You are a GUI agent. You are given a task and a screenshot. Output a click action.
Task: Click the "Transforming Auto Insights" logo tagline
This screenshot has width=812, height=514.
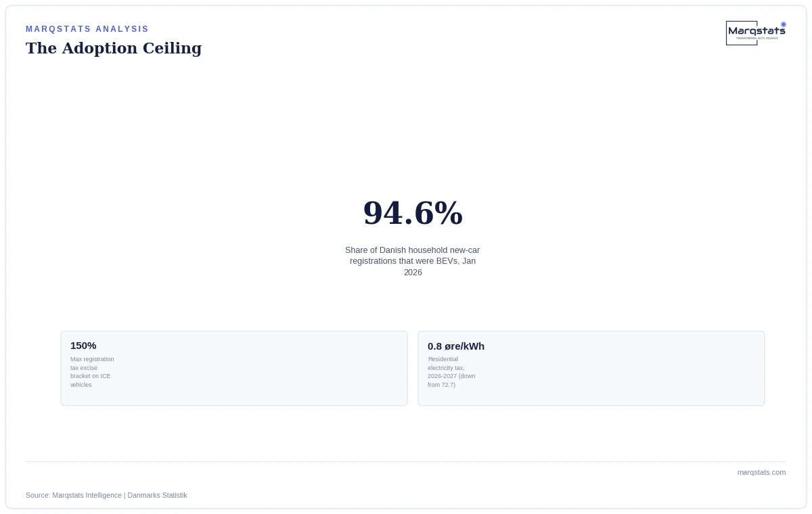[757, 38]
